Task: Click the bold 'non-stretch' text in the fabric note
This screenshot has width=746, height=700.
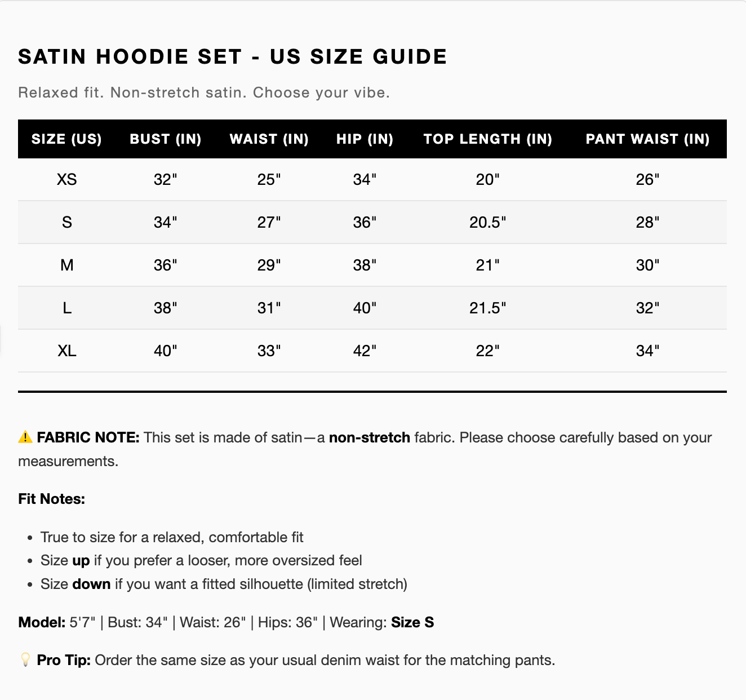Action: coord(370,438)
